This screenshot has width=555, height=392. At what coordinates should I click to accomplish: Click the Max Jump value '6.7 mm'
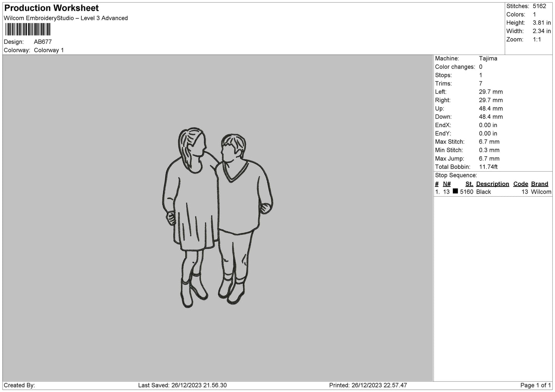[489, 159]
